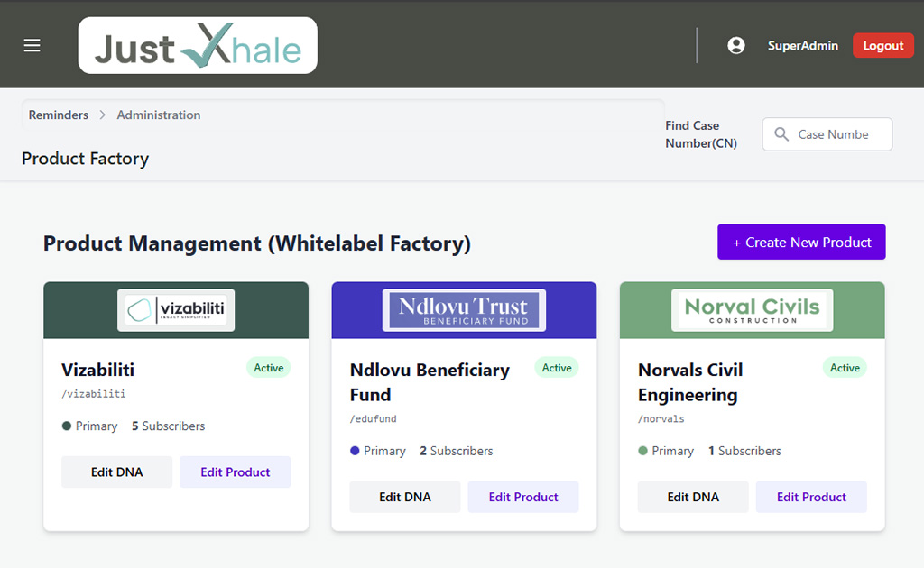
Task: Select the Vizabiliti product title
Action: pos(97,370)
